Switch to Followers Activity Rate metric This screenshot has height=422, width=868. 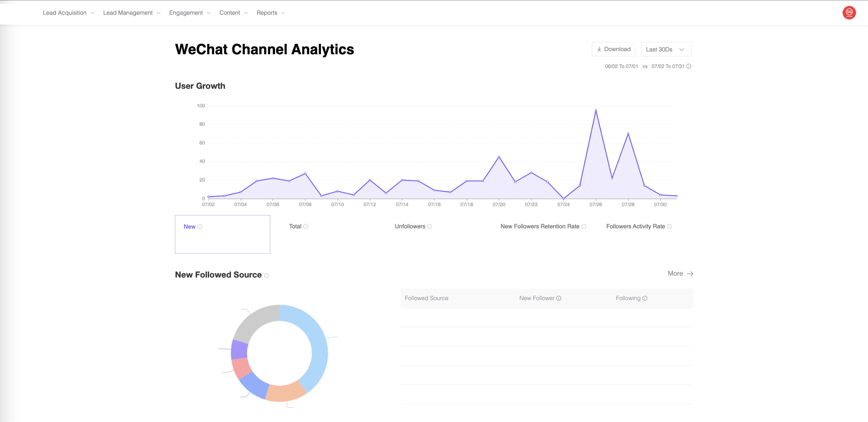[x=635, y=227]
